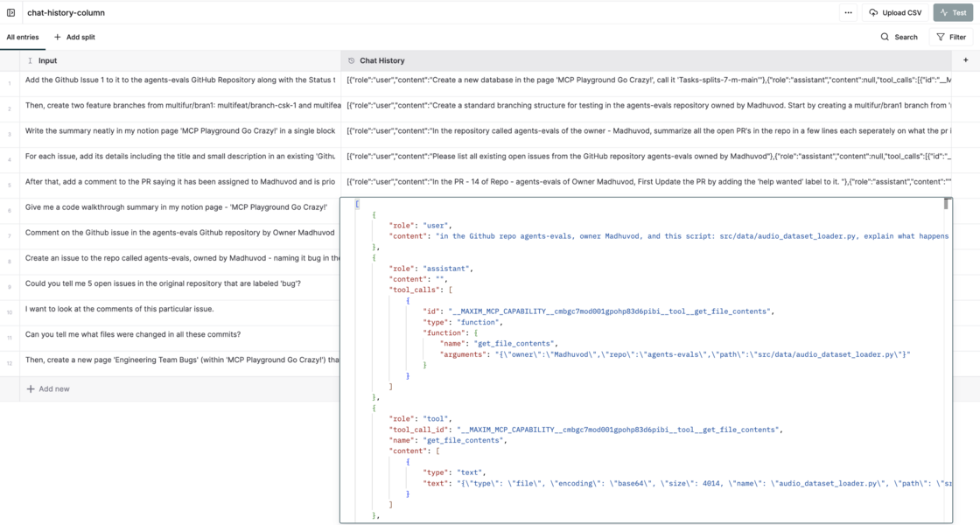Click row number 12 in the table
980x525 pixels.
pyautogui.click(x=10, y=364)
